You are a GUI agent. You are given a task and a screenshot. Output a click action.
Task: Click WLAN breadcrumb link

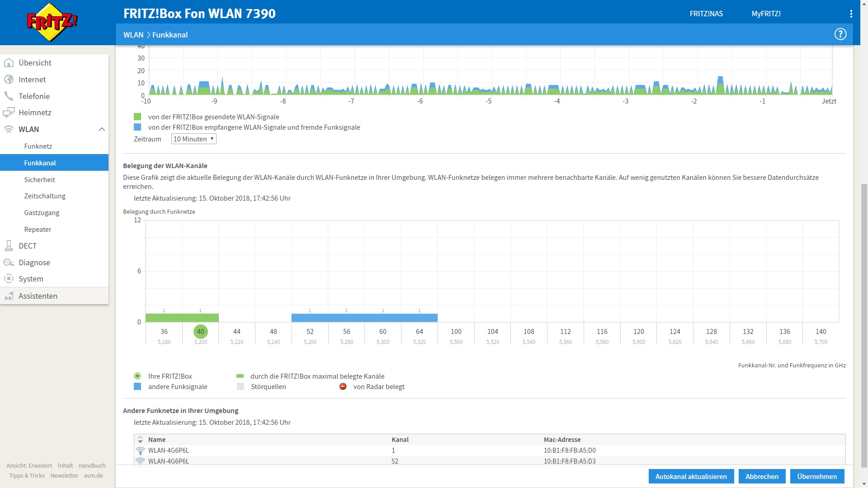pos(133,35)
